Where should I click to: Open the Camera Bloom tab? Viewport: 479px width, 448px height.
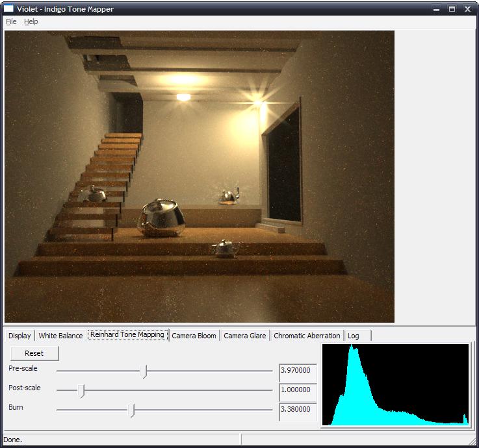pos(194,336)
